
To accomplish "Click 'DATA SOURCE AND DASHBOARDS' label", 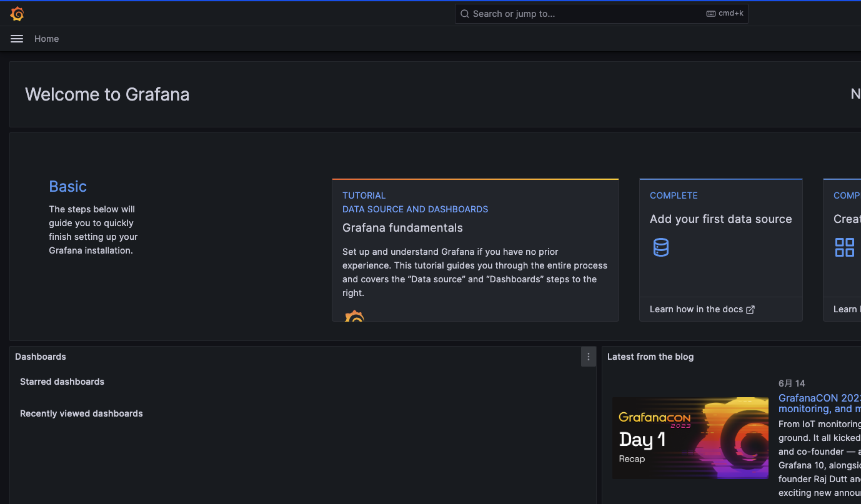I will pyautogui.click(x=416, y=209).
